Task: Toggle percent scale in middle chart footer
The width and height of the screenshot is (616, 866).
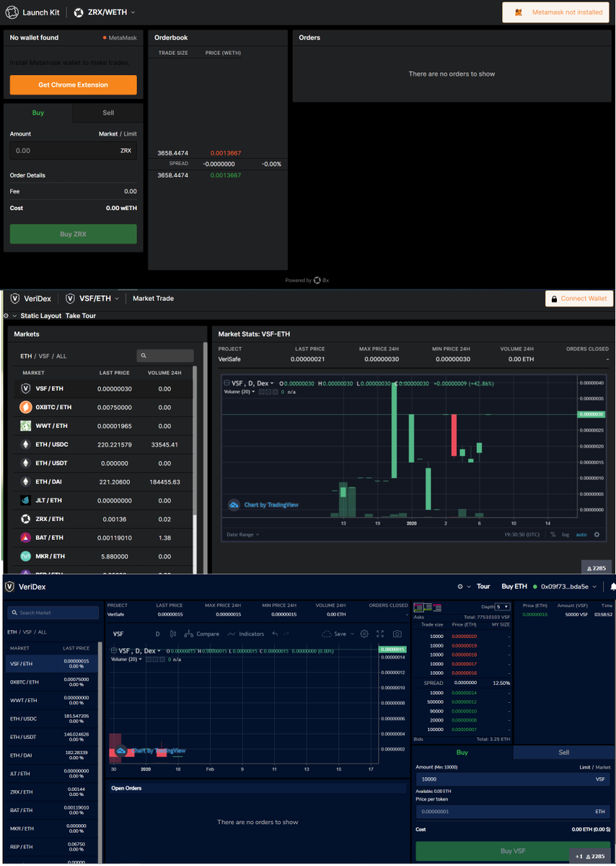Action: click(x=553, y=535)
